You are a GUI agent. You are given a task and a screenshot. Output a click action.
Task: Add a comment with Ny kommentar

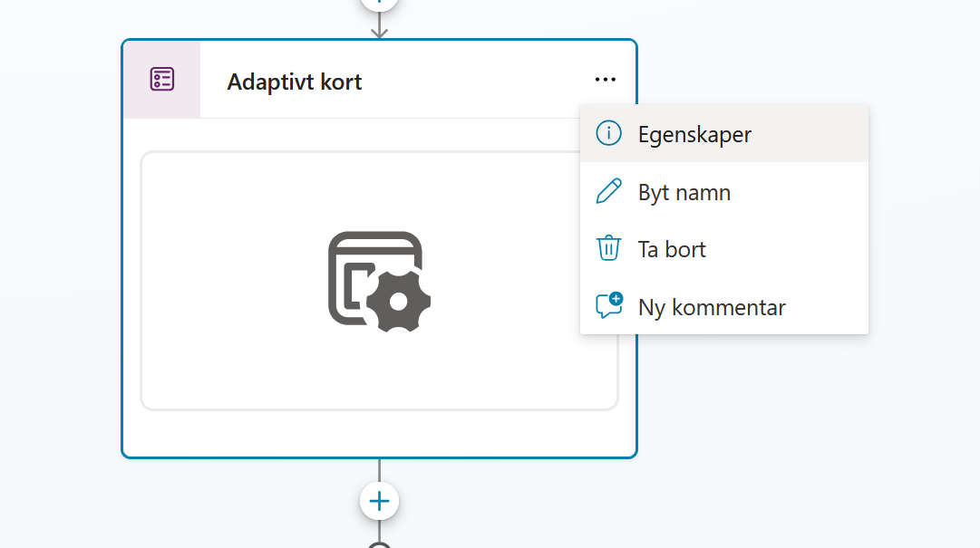tap(723, 306)
